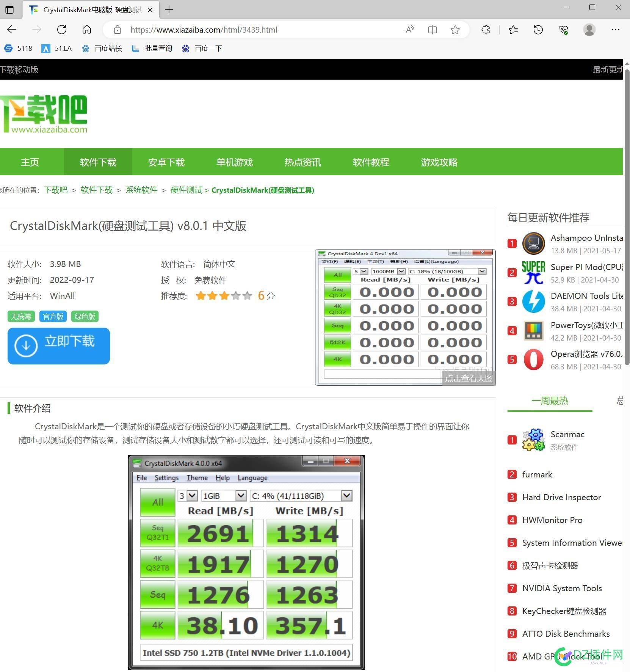The image size is (630, 672).
Task: Click the browser Back arrow
Action: point(12,30)
